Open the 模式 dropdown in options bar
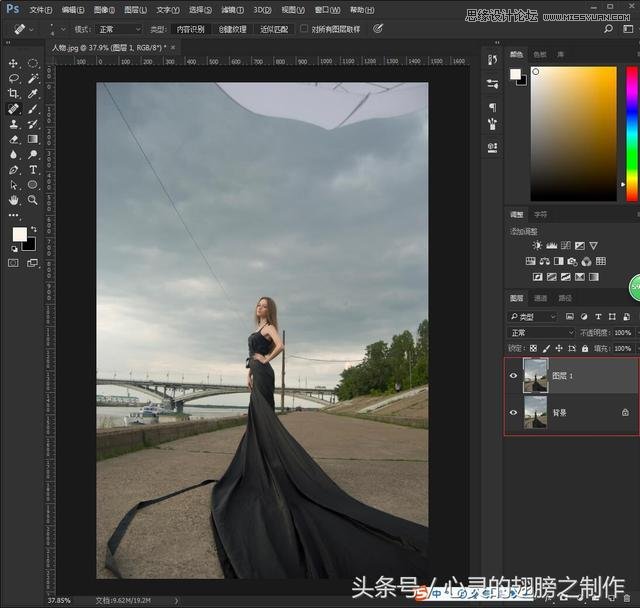Viewport: 640px width, 608px height. tap(118, 29)
